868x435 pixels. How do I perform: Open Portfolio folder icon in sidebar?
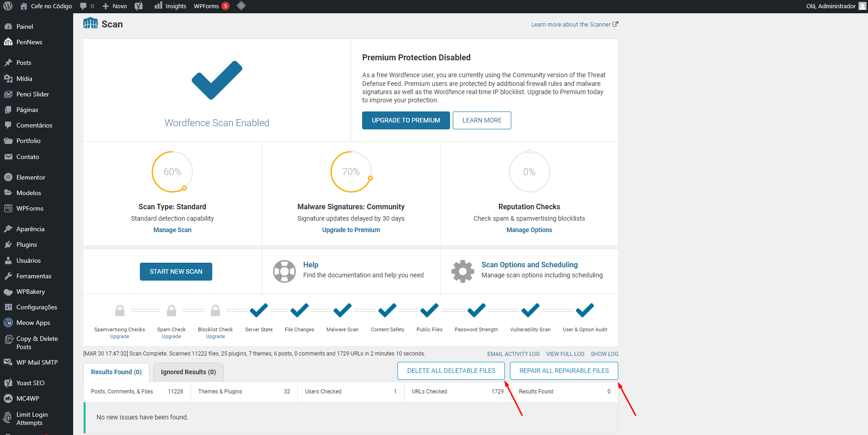click(8, 141)
